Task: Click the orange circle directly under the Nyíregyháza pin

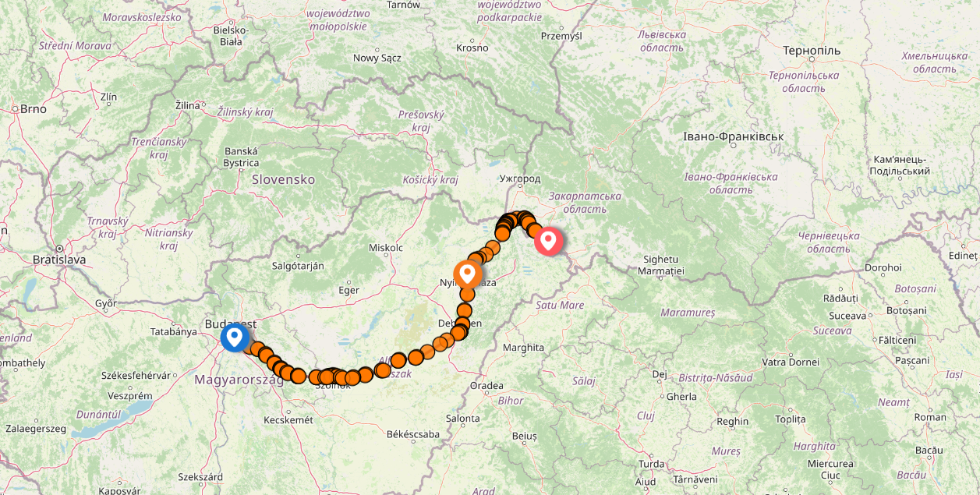Action: click(x=468, y=294)
